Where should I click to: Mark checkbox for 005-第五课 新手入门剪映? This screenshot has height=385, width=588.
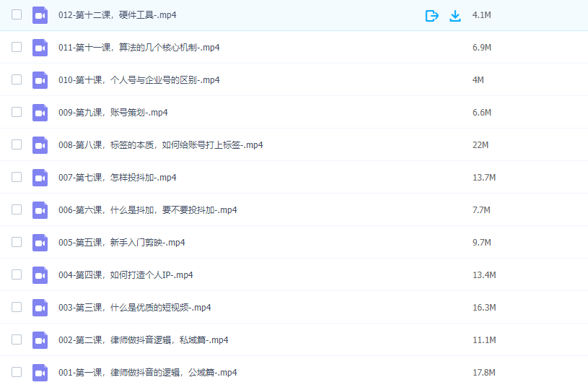[17, 242]
